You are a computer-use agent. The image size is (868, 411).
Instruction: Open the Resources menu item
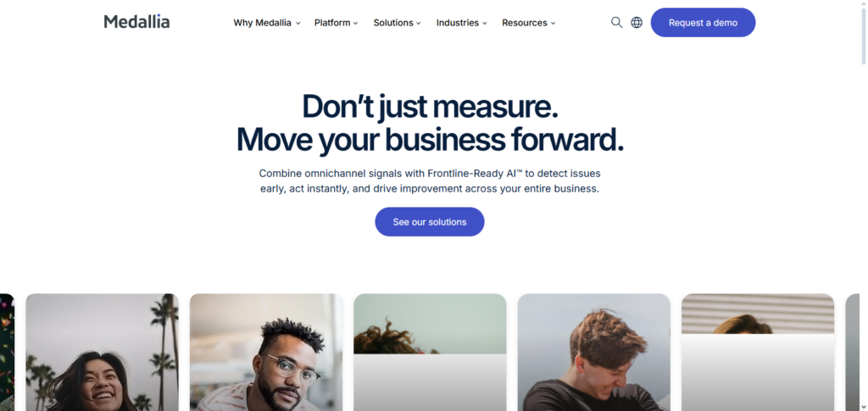[524, 23]
